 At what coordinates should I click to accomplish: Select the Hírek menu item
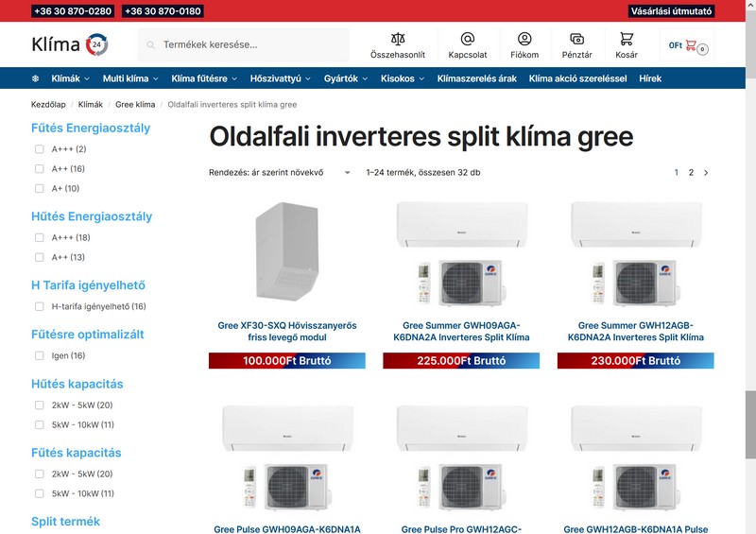(x=650, y=78)
